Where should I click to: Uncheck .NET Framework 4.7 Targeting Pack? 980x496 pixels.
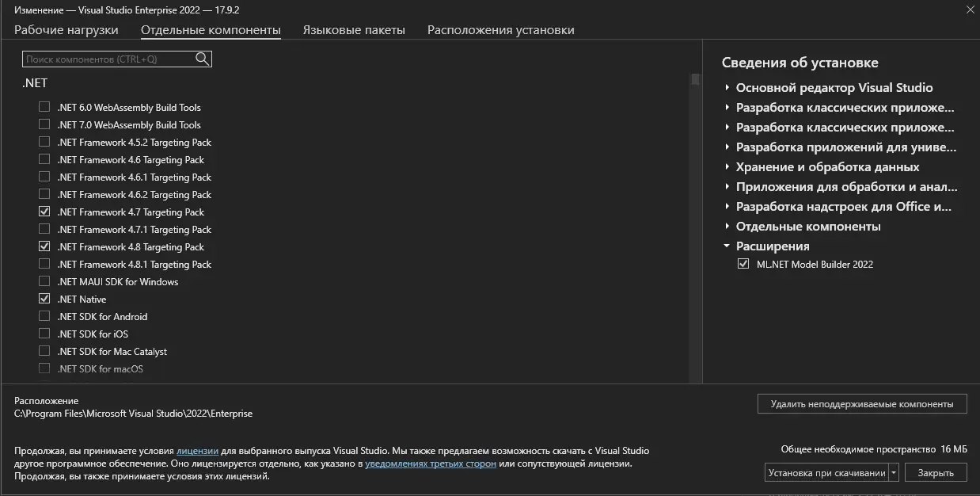tap(44, 212)
